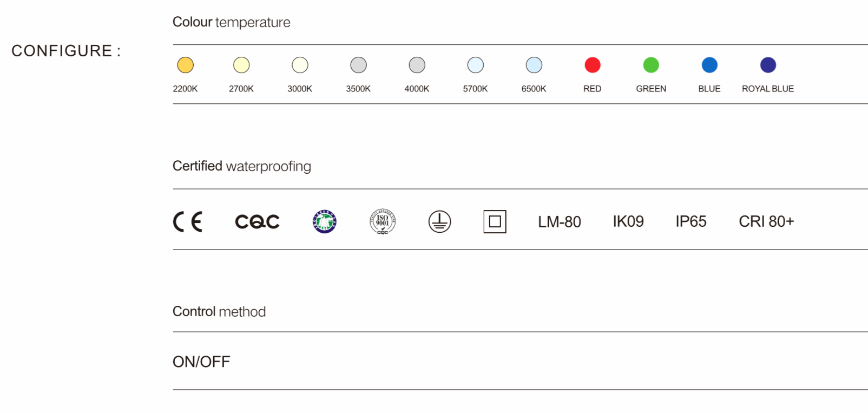Viewport: 868px width, 413px height.
Task: Choose the 4000K colour temperature circle
Action: [x=417, y=65]
